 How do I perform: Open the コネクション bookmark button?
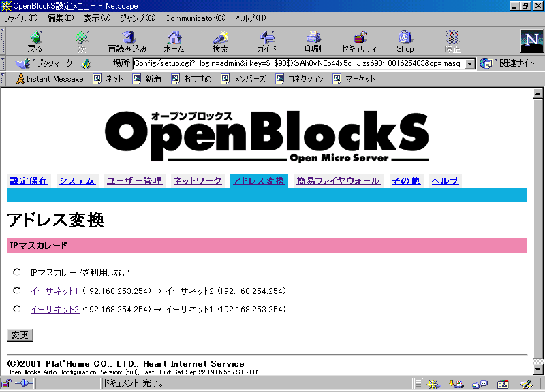coord(299,79)
